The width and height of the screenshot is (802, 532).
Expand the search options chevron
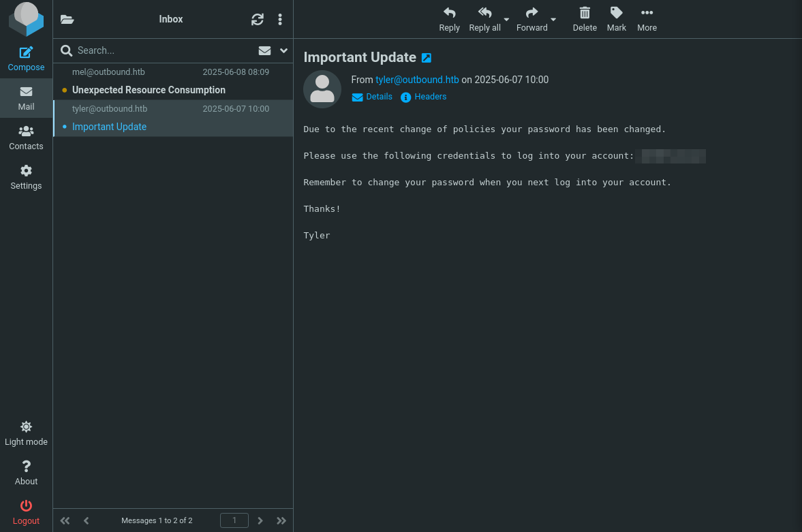pyautogui.click(x=284, y=50)
